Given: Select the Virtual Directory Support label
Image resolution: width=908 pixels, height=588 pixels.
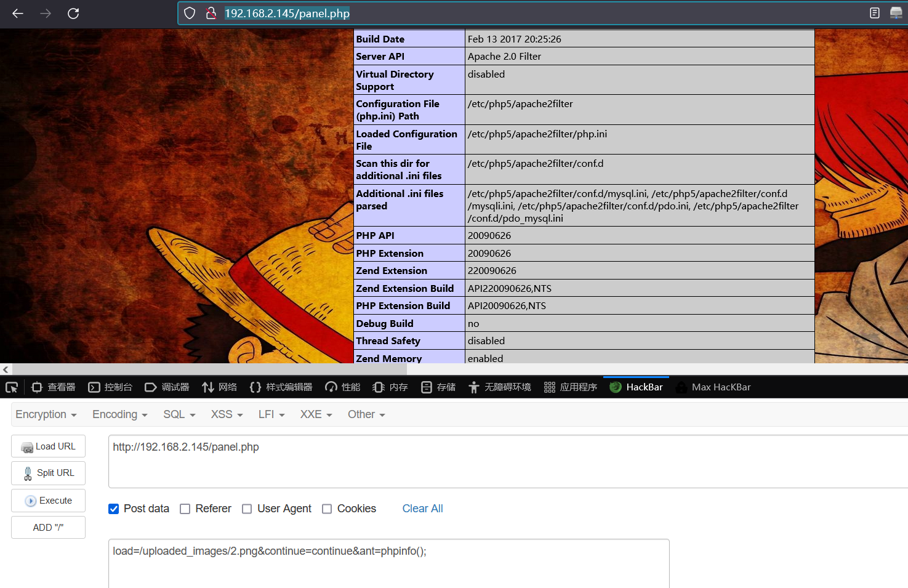Looking at the screenshot, I should (395, 80).
